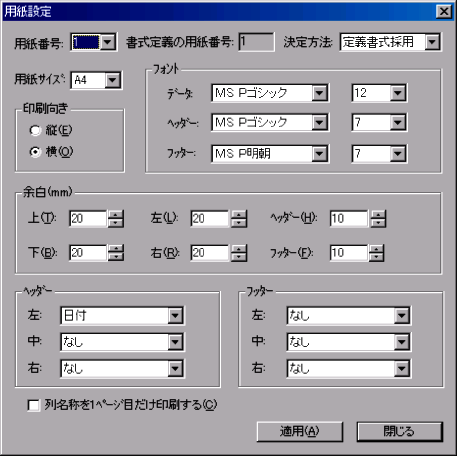Decrease the 下(B) bottom margin spinner
The height and width of the screenshot is (456, 457).
pyautogui.click(x=115, y=257)
